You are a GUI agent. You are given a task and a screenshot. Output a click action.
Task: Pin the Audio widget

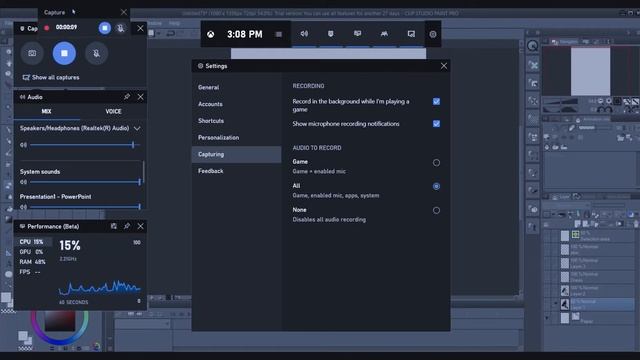(127, 97)
